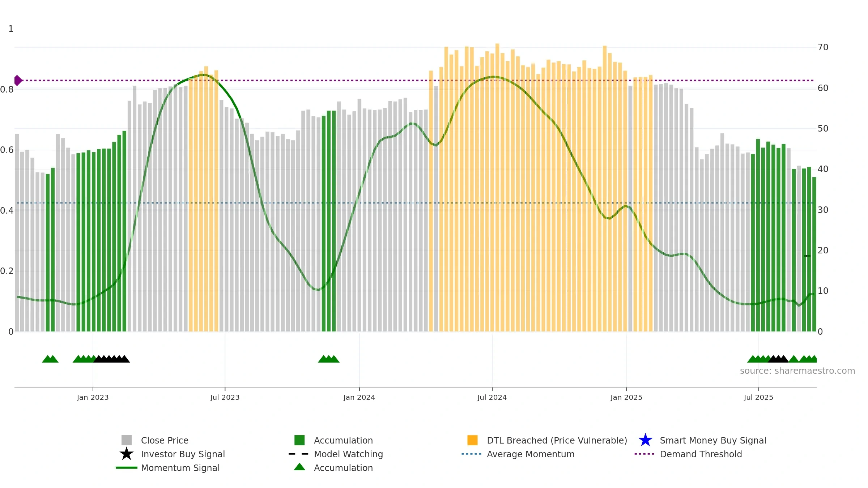Click the orange DTL Breached color swatch
Screen dimensions: 868x488
coord(472,440)
